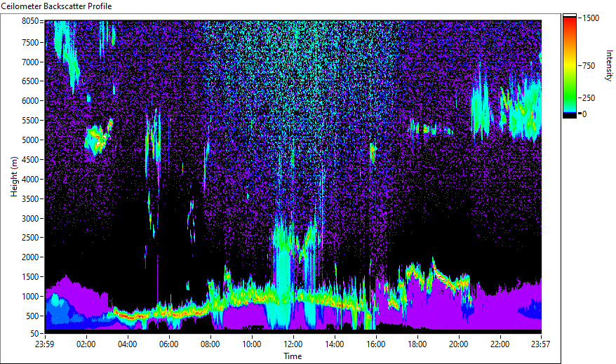Screen dimensions: 616x364
Task: Click the 6500 height axis value
Action: pos(30,81)
